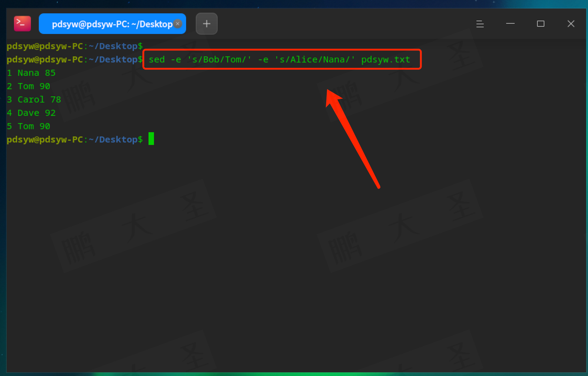Click the first empty prompt line
The height and width of the screenshot is (376, 588).
(75, 46)
